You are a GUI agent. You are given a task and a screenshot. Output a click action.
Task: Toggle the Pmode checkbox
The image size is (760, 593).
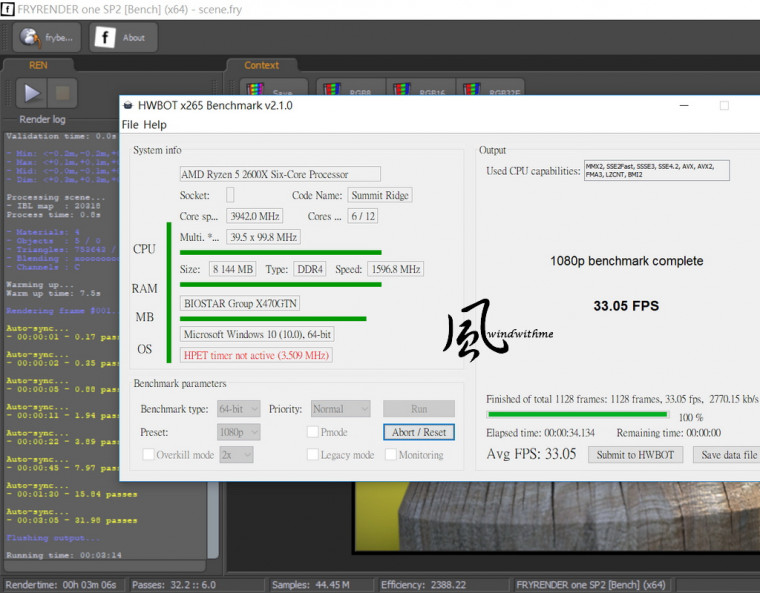click(313, 432)
